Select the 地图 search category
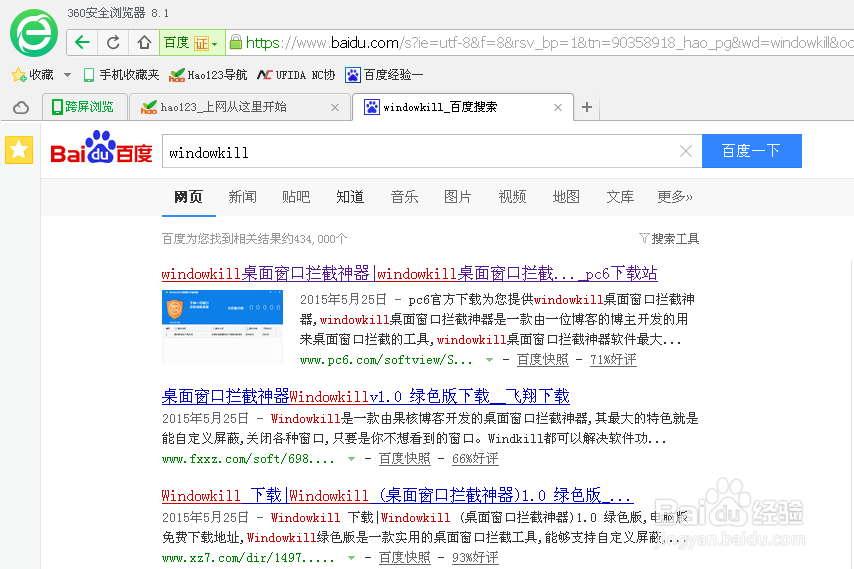The height and width of the screenshot is (569, 854). [566, 197]
